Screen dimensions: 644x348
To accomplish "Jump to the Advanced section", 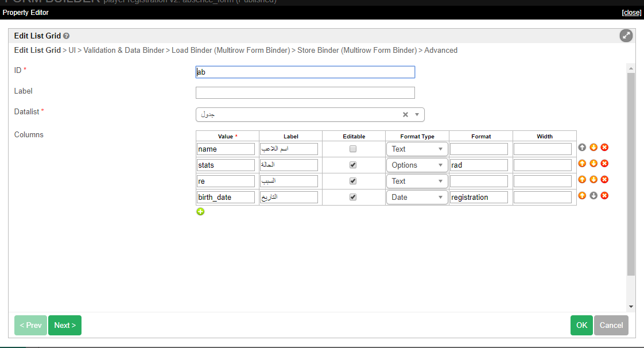I will tap(441, 51).
